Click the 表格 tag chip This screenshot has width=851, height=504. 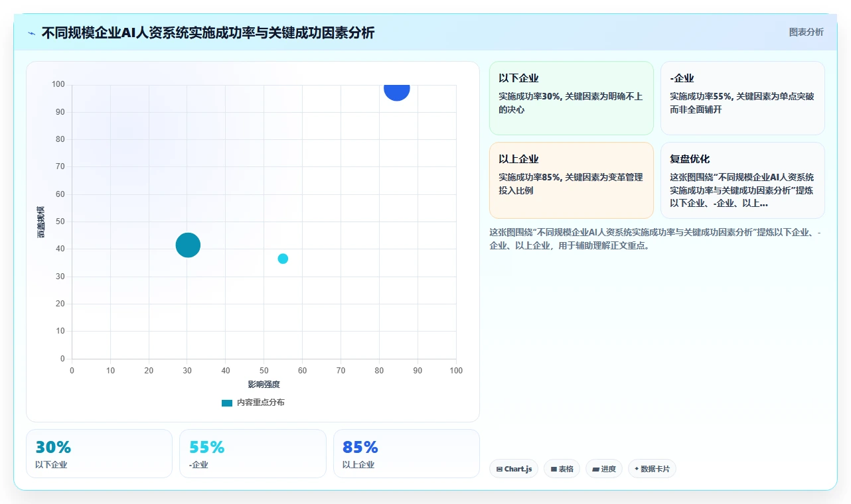pos(562,469)
